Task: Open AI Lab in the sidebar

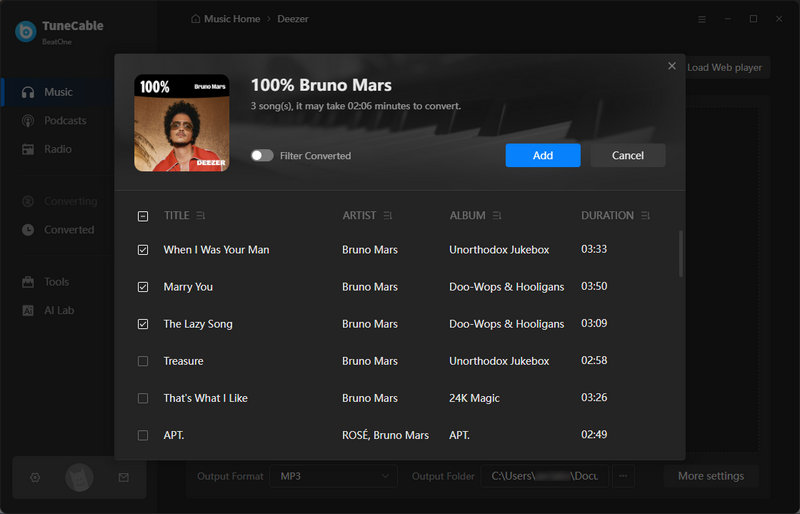Action: coord(59,311)
